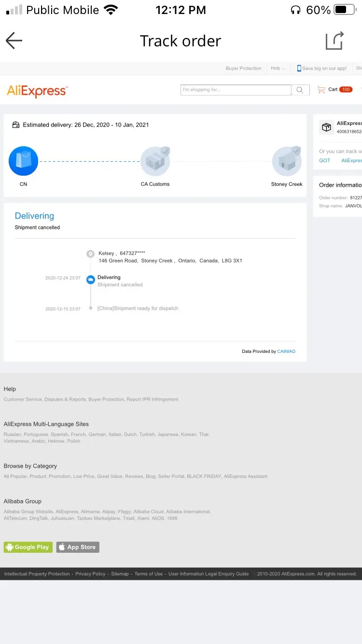The height and width of the screenshot is (644, 362).
Task: Go back using the arrow beside Track order
Action: click(14, 41)
